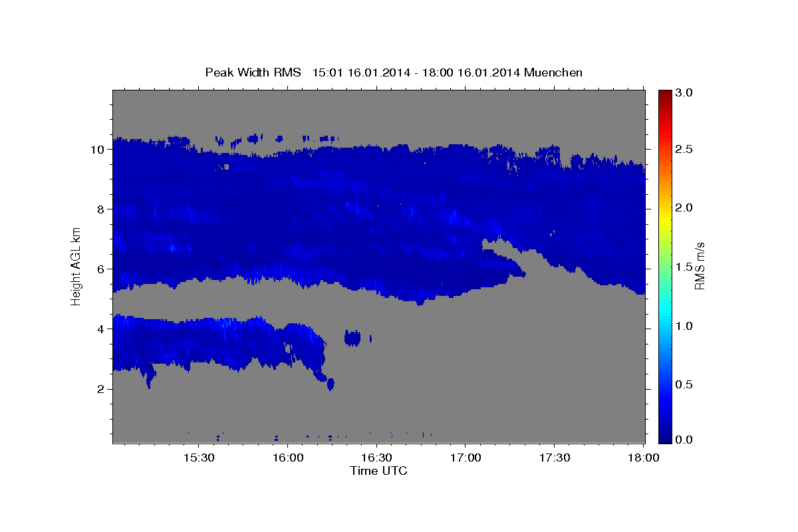This screenshot has width=798, height=532.
Task: Click the colorbar '1.0' value label
Action: (x=684, y=326)
